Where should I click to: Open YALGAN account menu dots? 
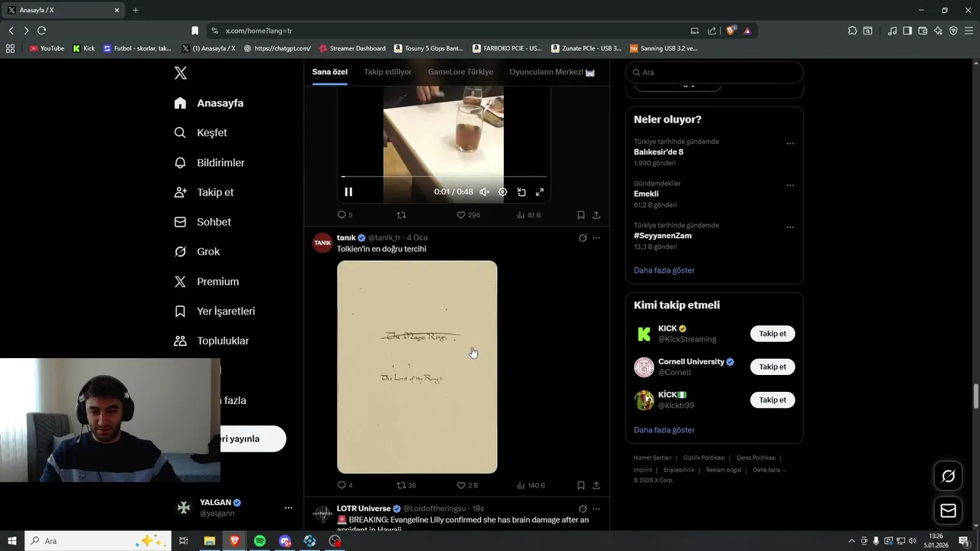289,508
